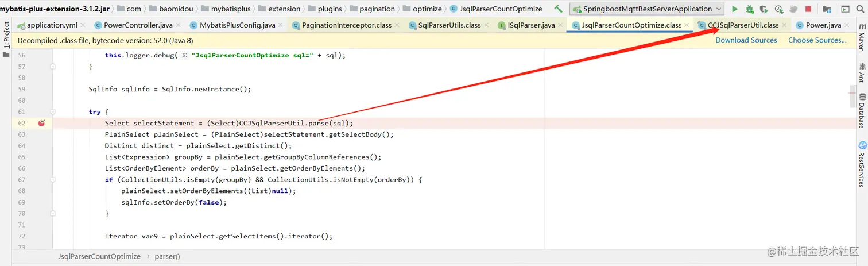Click plugins package in navigation bar
868x266 pixels.
point(325,9)
